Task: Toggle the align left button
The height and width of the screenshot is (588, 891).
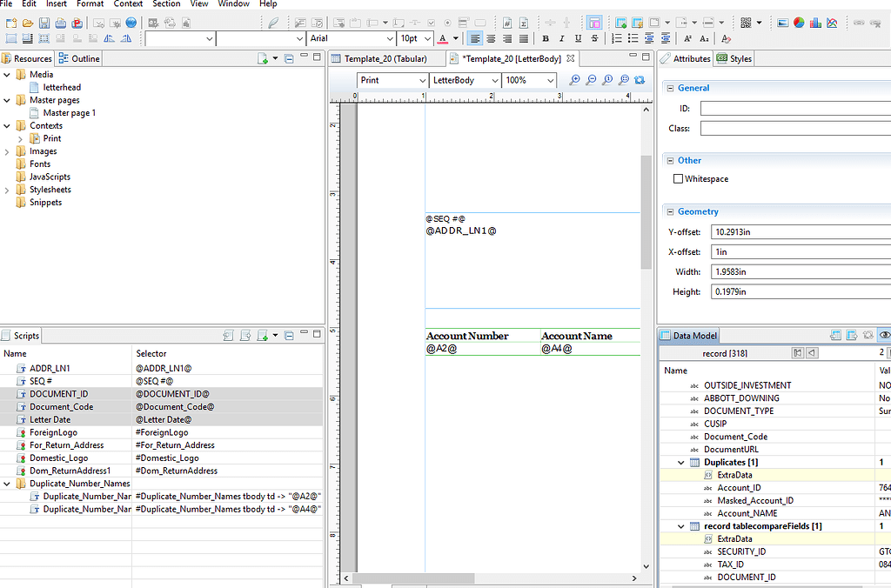Action: [475, 39]
